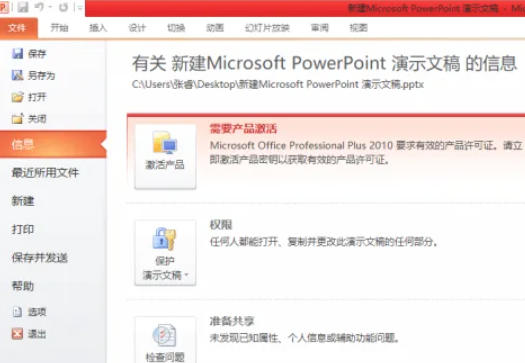Click the 准备共享 heading
525x363 pixels.
coord(232,321)
